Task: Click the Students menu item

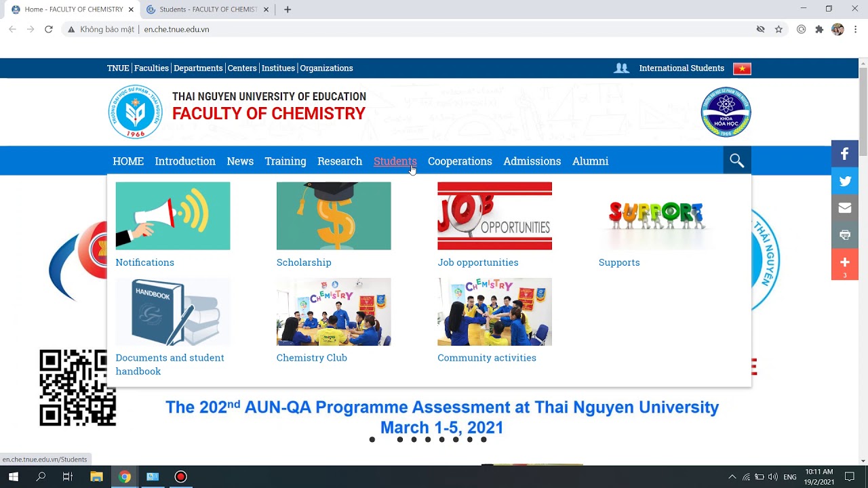Action: click(x=395, y=161)
